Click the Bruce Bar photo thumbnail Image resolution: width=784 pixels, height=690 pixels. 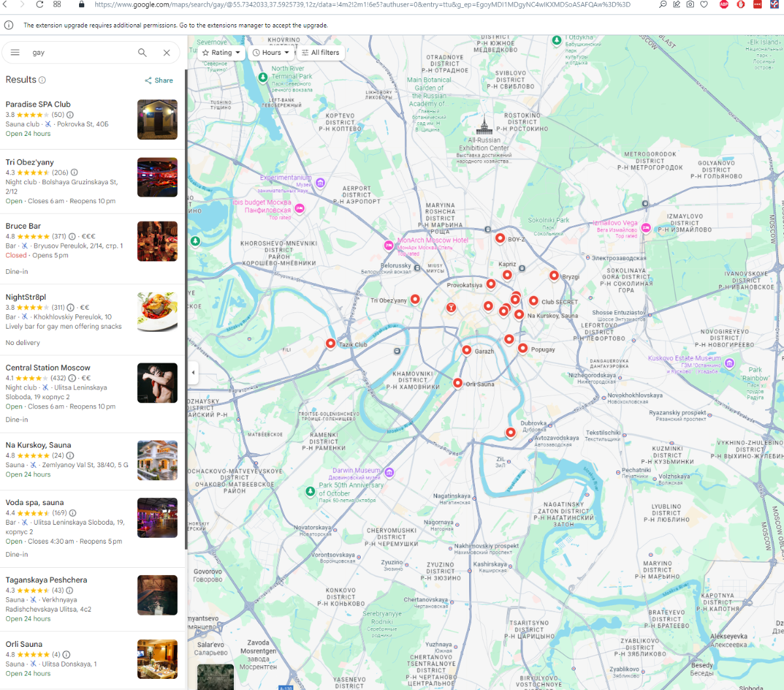tap(157, 241)
